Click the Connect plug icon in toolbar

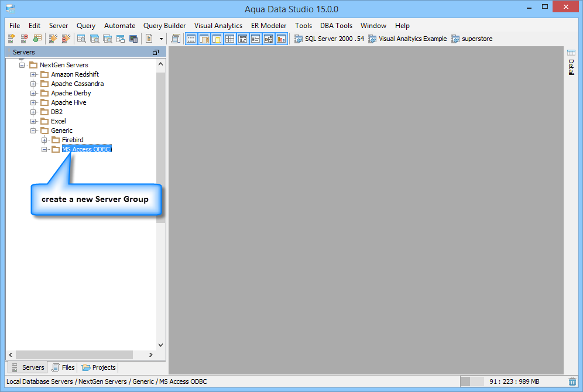pyautogui.click(x=53, y=39)
